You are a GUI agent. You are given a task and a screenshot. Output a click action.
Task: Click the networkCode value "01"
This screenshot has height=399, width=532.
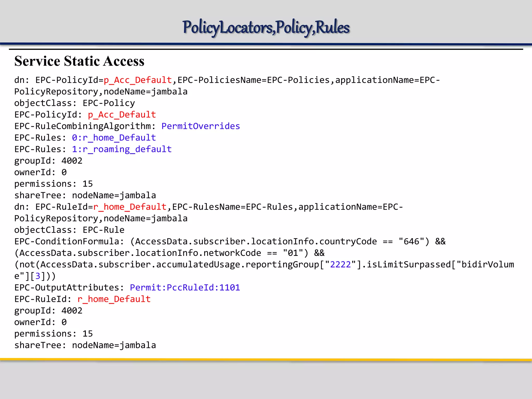[x=293, y=253]
